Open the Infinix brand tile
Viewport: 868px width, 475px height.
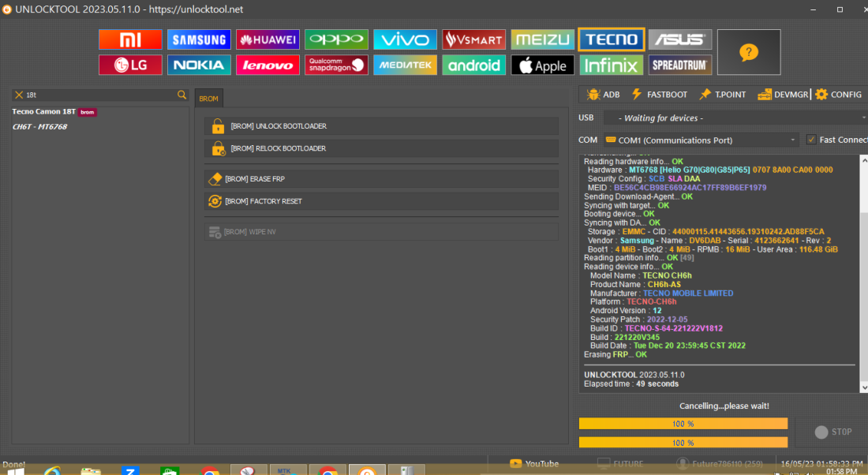[x=611, y=65]
